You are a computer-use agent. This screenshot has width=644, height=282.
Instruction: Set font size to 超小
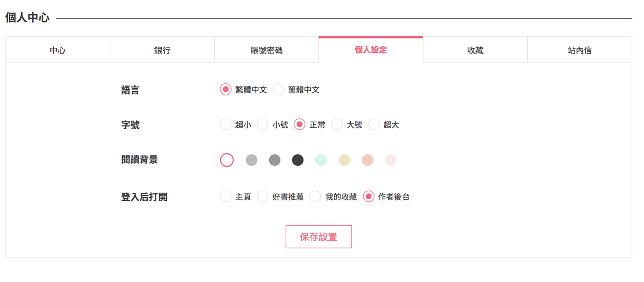226,125
